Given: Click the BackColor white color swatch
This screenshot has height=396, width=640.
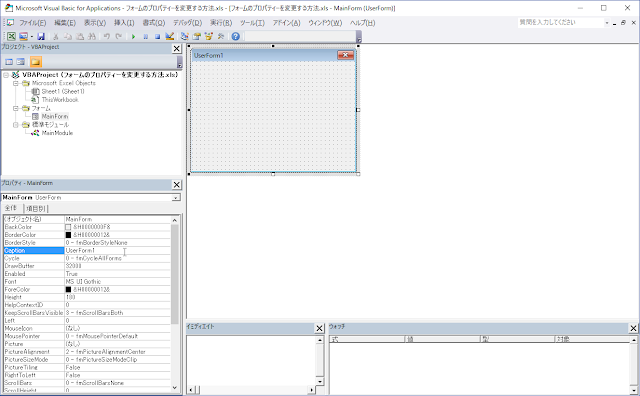Looking at the screenshot, I should (68, 227).
